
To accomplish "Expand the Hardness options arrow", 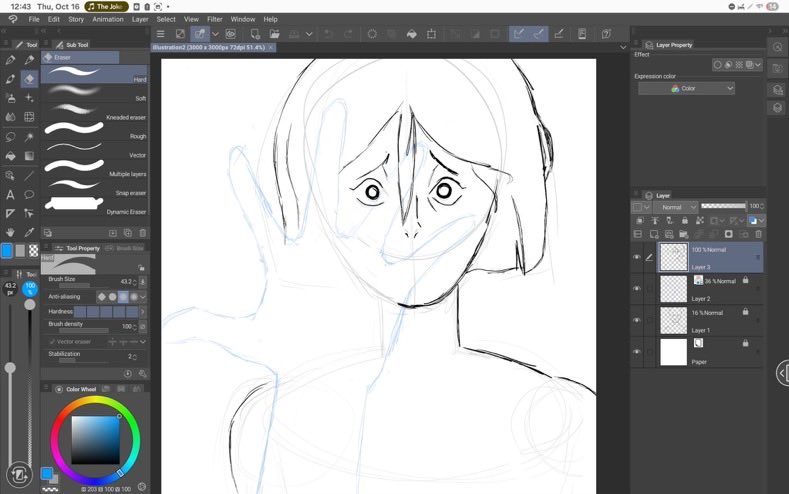I will click(143, 312).
